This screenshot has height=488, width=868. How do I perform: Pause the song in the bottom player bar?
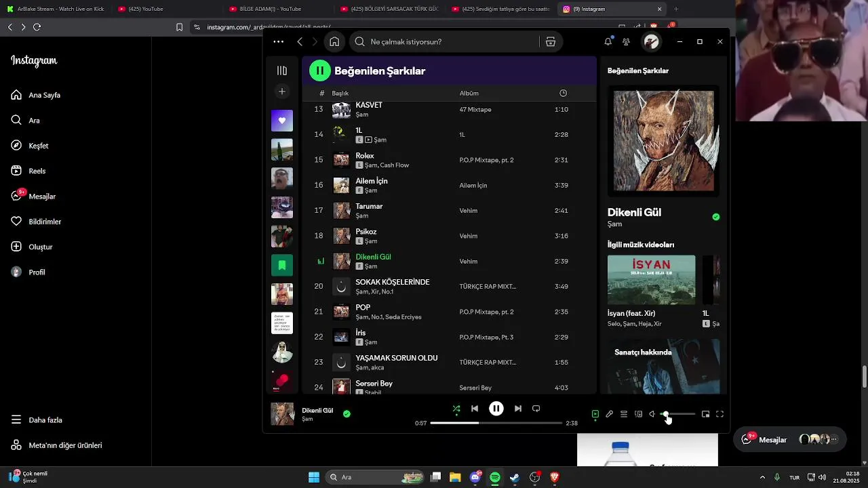coord(496,409)
